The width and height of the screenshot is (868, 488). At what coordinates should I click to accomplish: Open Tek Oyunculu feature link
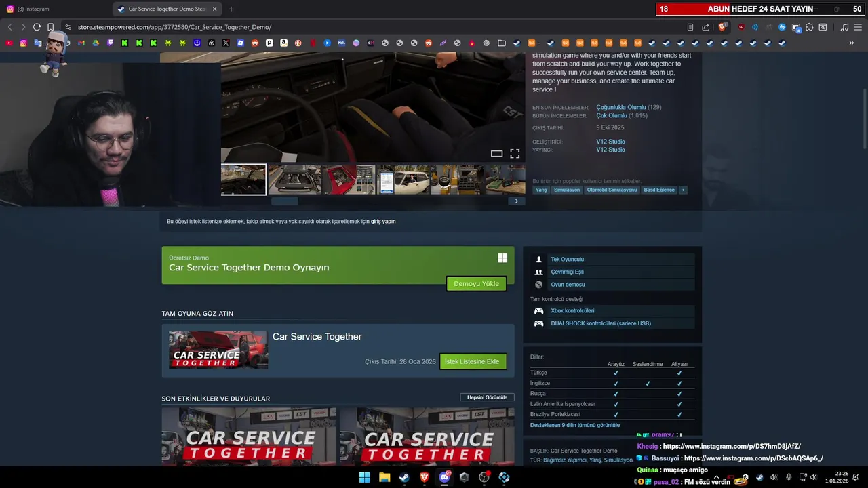pyautogui.click(x=567, y=260)
